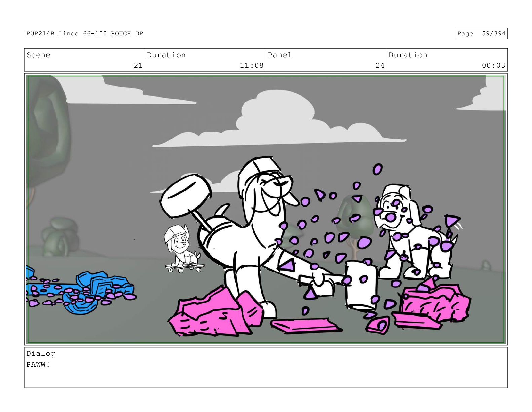
Task: Click the panel duration value '00:03'
Action: [493, 65]
